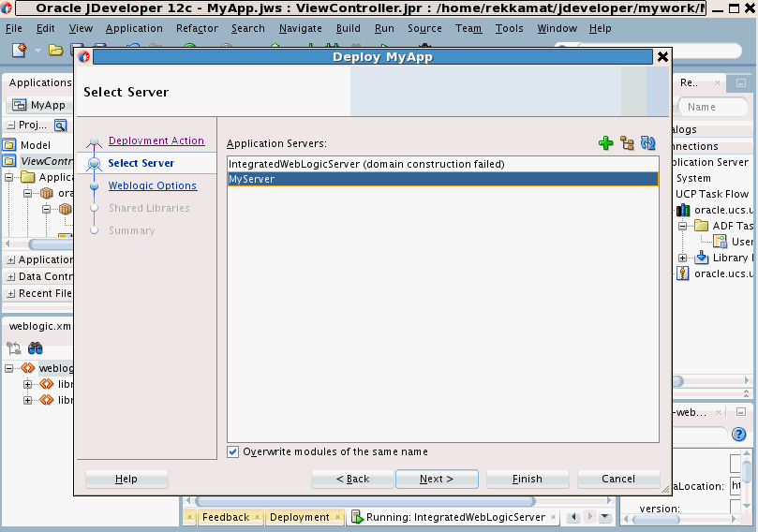The height and width of the screenshot is (532, 758).
Task: Collapse the ADF Task Flows node in Resources
Action: coord(683,226)
